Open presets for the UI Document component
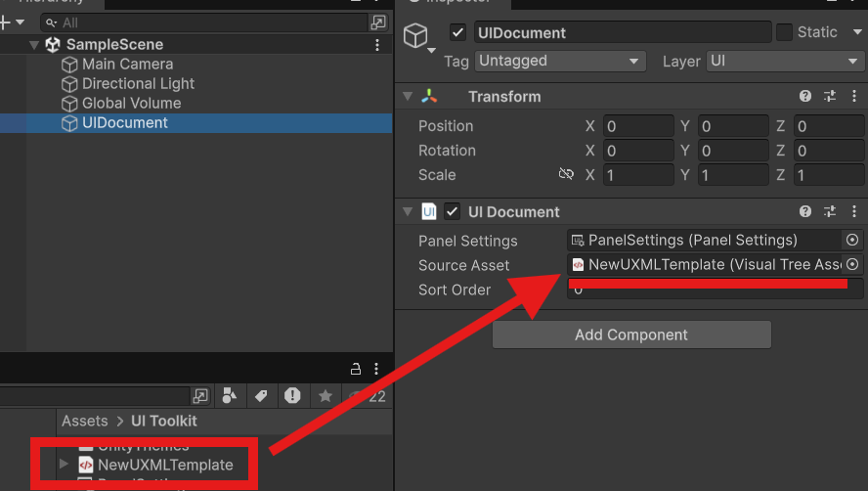The image size is (868, 491). click(x=830, y=211)
